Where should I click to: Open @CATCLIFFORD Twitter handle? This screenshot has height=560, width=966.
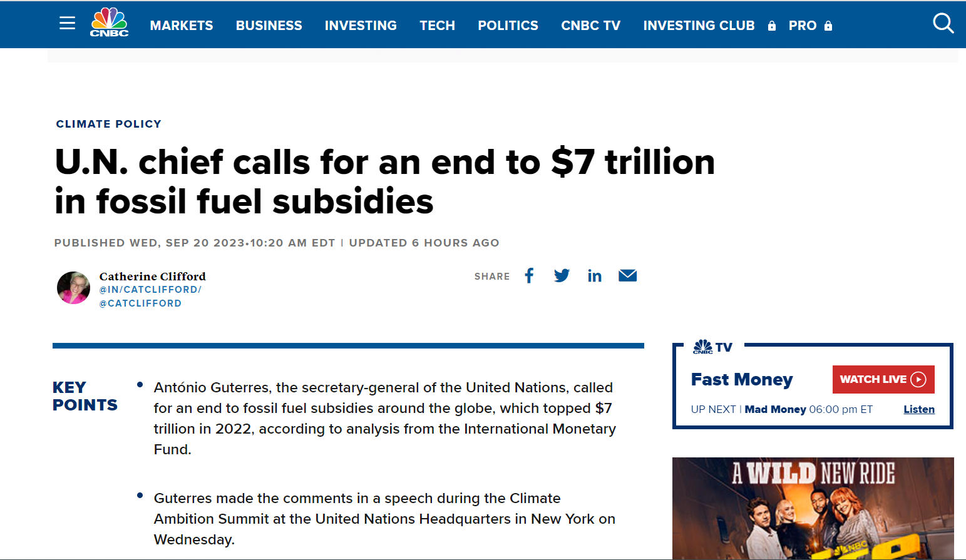(140, 303)
